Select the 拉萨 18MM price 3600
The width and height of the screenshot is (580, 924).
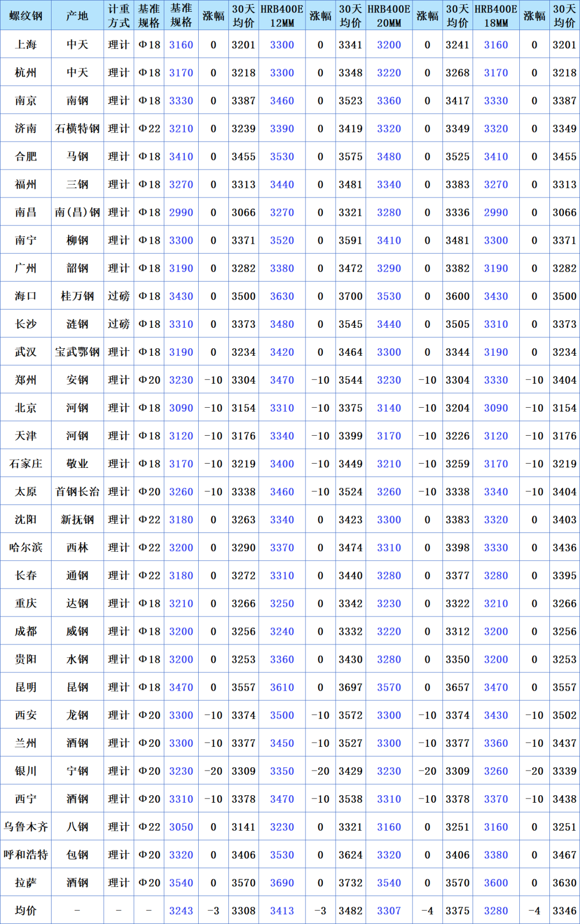(x=496, y=883)
